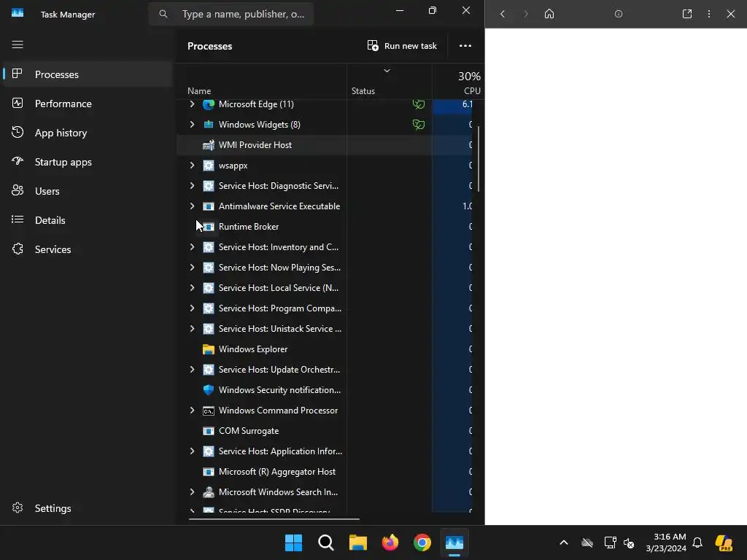The image size is (747, 560).
Task: Click the Microsoft Windows Search Indexer icon
Action: pyautogui.click(x=208, y=492)
